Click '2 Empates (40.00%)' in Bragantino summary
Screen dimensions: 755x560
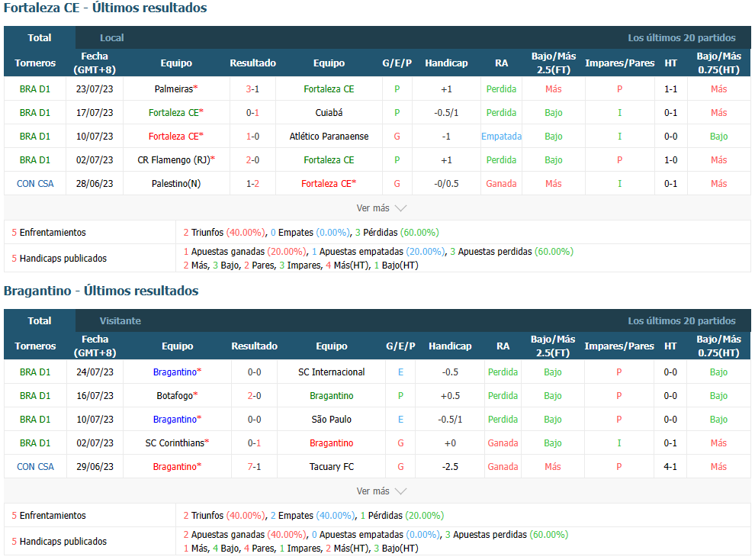[313, 516]
